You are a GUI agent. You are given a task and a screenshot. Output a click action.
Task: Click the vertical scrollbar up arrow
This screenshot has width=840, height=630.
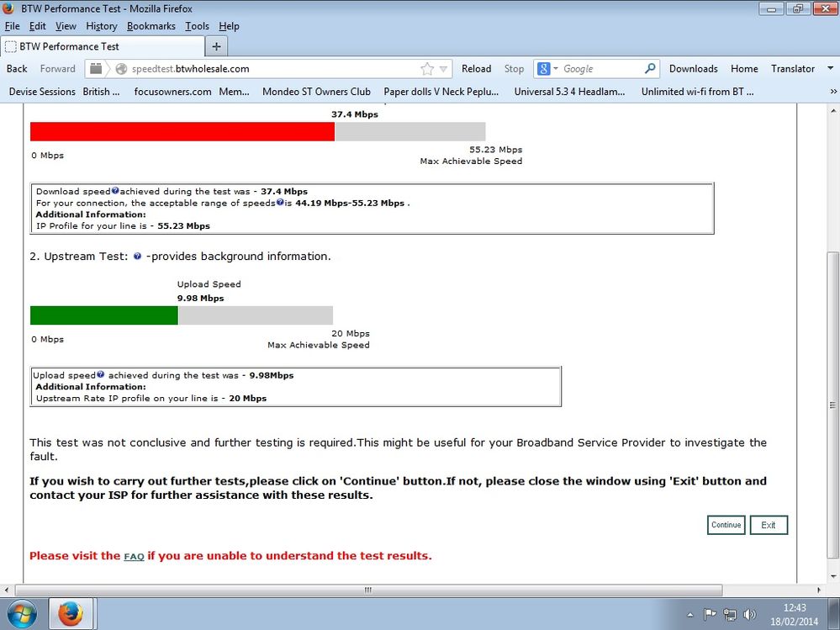(x=832, y=111)
